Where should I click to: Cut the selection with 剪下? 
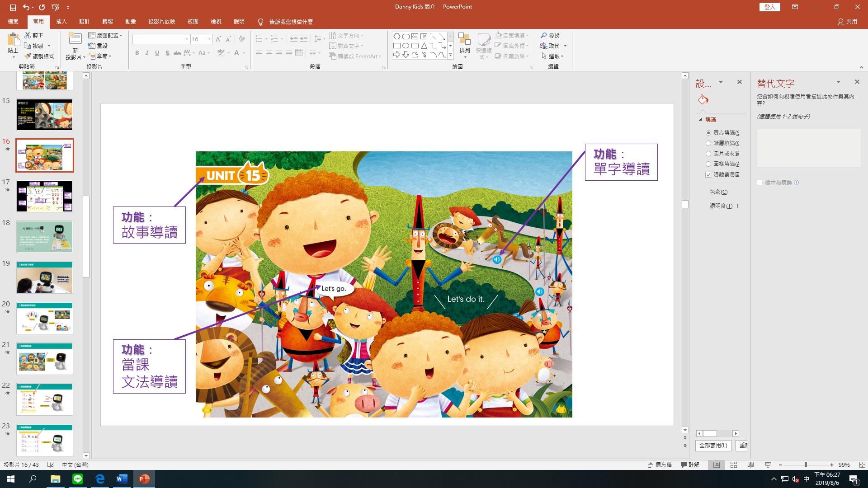[x=34, y=35]
